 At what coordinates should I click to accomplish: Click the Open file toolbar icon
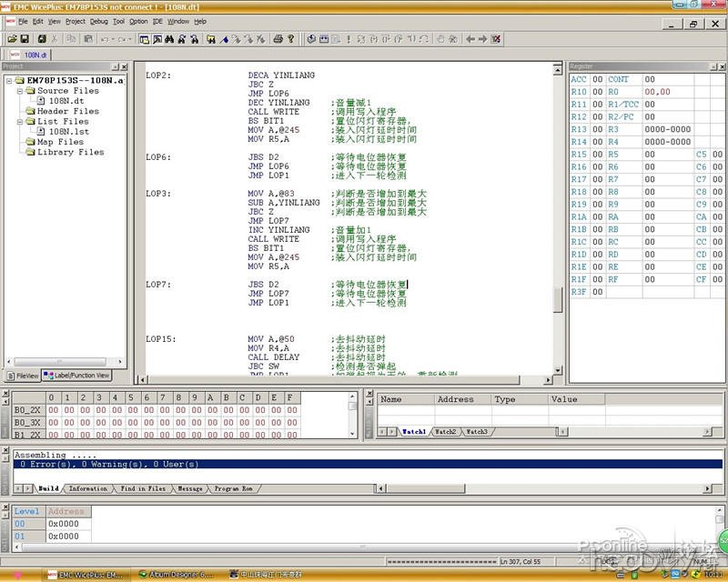pos(11,39)
